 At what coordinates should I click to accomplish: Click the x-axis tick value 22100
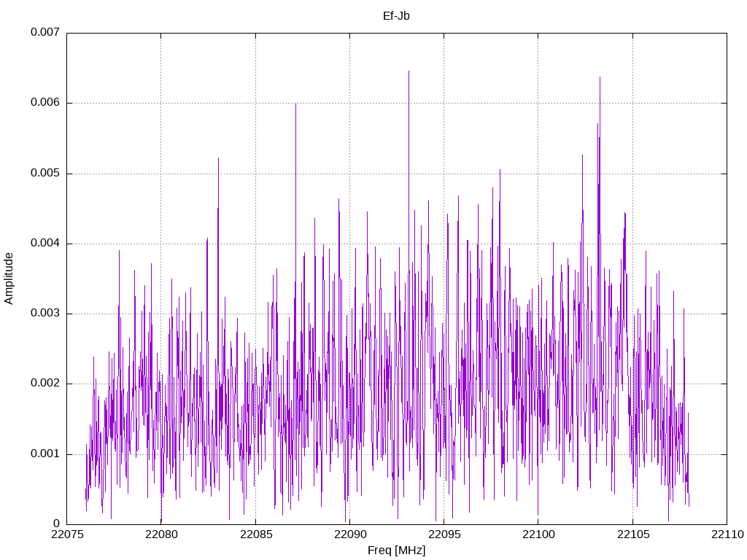(539, 534)
